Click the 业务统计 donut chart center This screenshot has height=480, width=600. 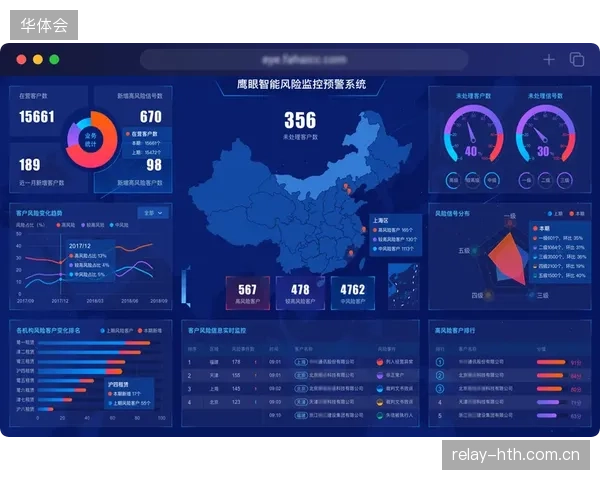click(x=91, y=140)
